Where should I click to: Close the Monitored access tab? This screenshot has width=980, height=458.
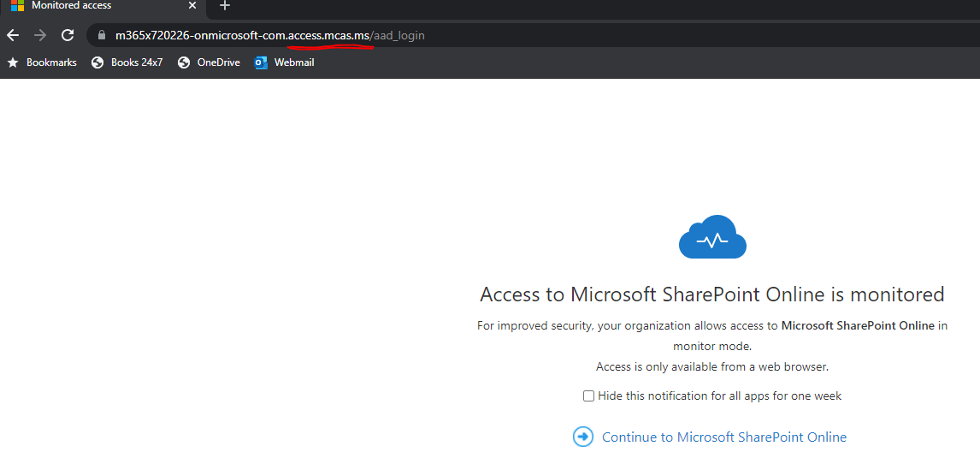[192, 6]
